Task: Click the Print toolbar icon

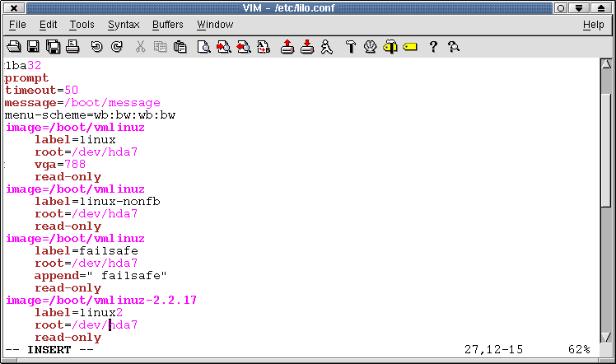Action: [72, 46]
